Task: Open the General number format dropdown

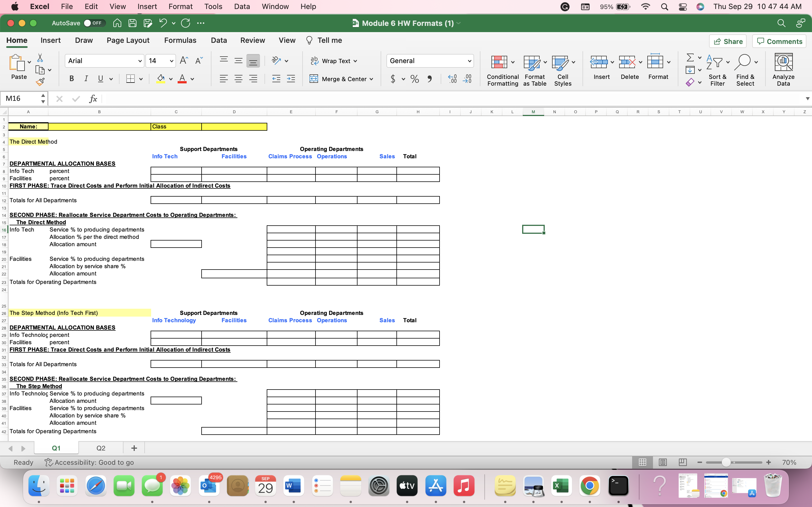Action: point(469,61)
